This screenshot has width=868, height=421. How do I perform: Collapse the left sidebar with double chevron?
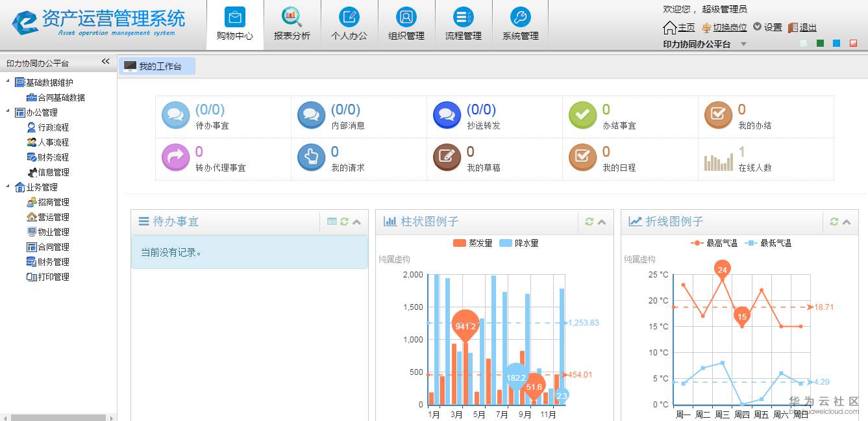click(106, 61)
